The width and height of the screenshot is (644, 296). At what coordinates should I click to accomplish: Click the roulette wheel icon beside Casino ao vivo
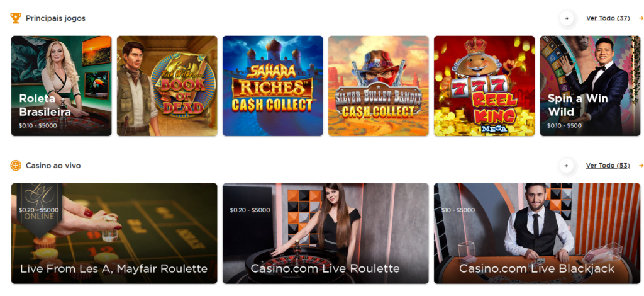point(16,165)
